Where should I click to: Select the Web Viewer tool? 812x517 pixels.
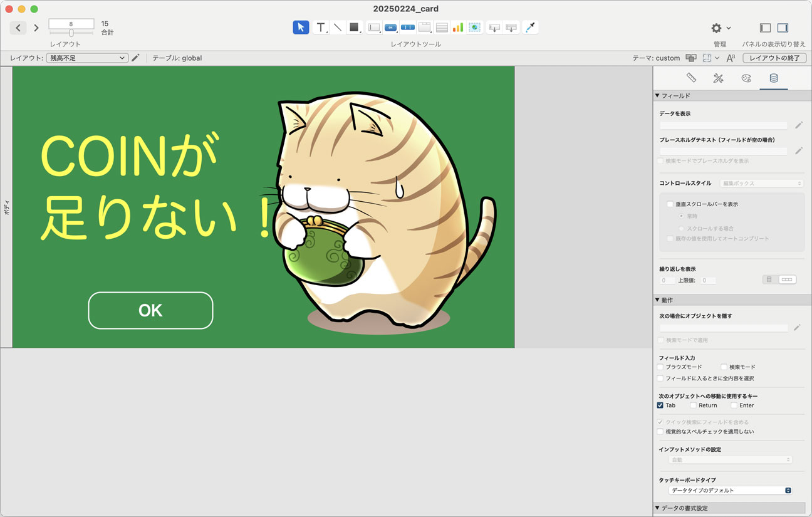[475, 27]
